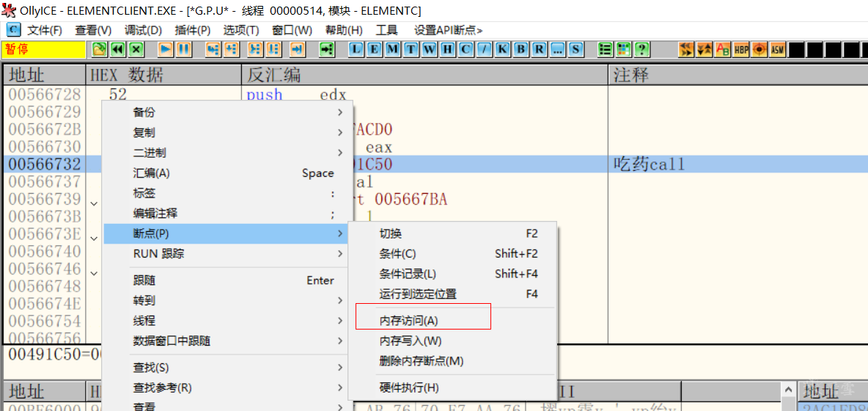Click the green debugging options list icon
This screenshot has width=868, height=411.
tap(606, 49)
